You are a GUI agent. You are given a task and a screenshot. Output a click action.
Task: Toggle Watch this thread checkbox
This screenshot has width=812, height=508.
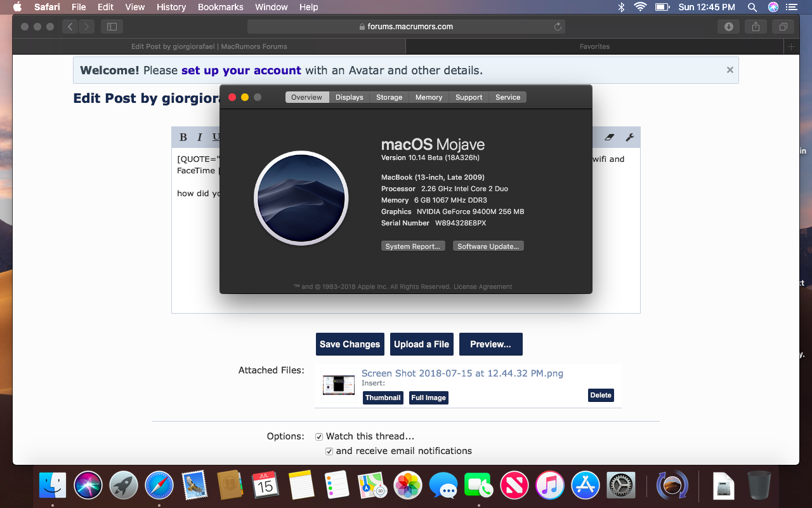319,437
